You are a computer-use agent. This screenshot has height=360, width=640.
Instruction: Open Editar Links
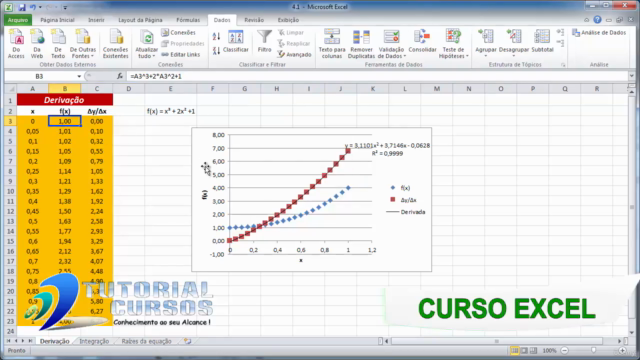pyautogui.click(x=181, y=54)
